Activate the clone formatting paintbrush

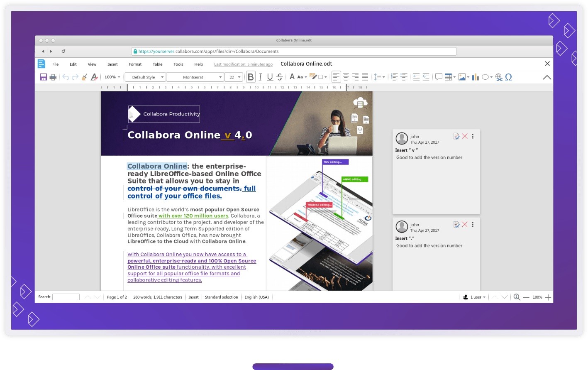coord(85,77)
